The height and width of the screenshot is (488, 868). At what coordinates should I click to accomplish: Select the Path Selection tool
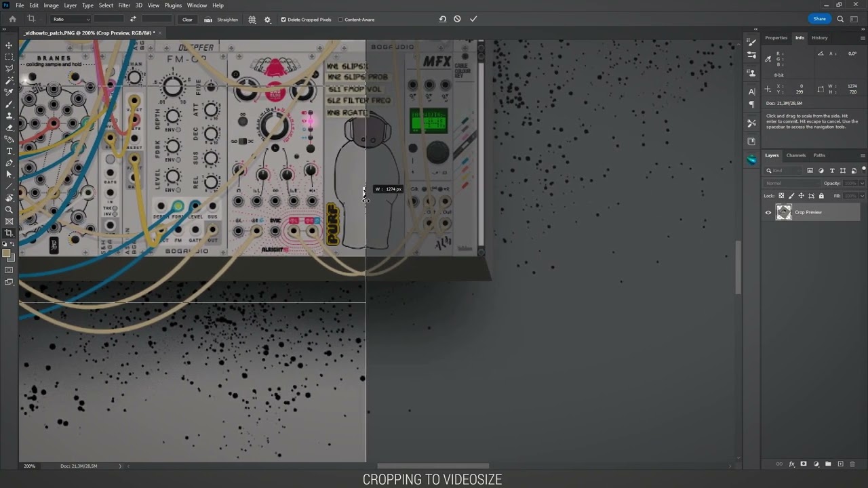pyautogui.click(x=9, y=174)
